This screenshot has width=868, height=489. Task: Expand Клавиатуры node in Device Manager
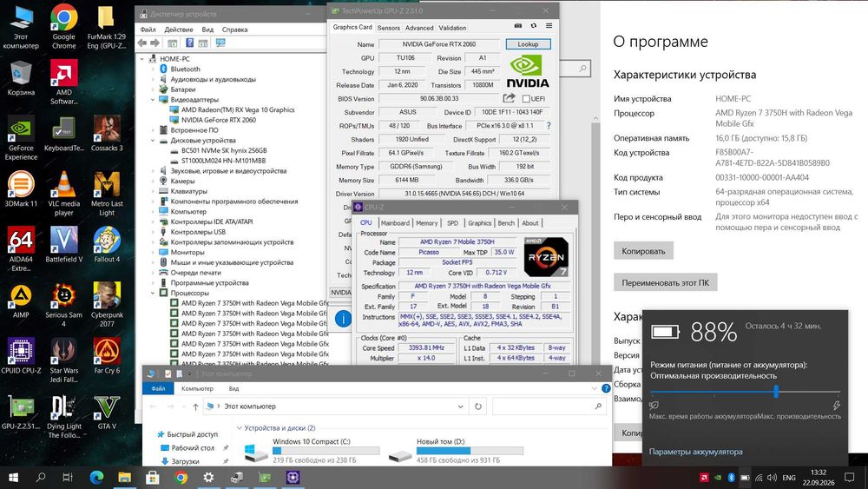(153, 191)
